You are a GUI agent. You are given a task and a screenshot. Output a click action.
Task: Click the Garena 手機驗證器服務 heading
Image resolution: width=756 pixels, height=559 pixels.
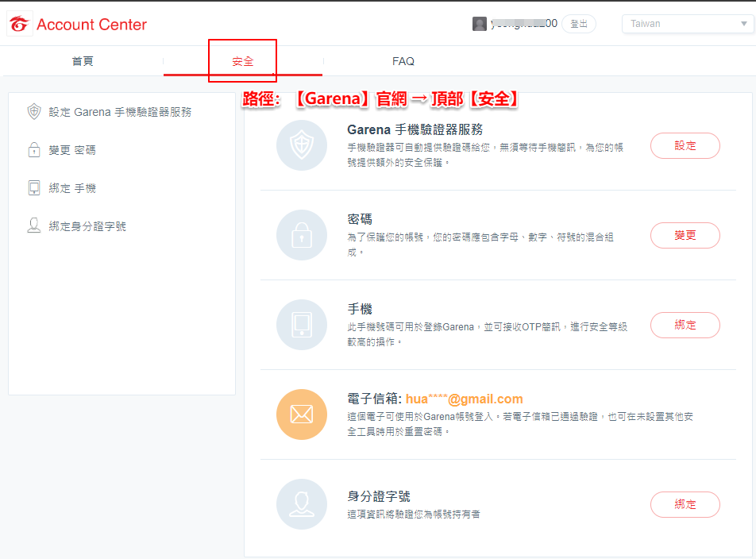(x=415, y=129)
